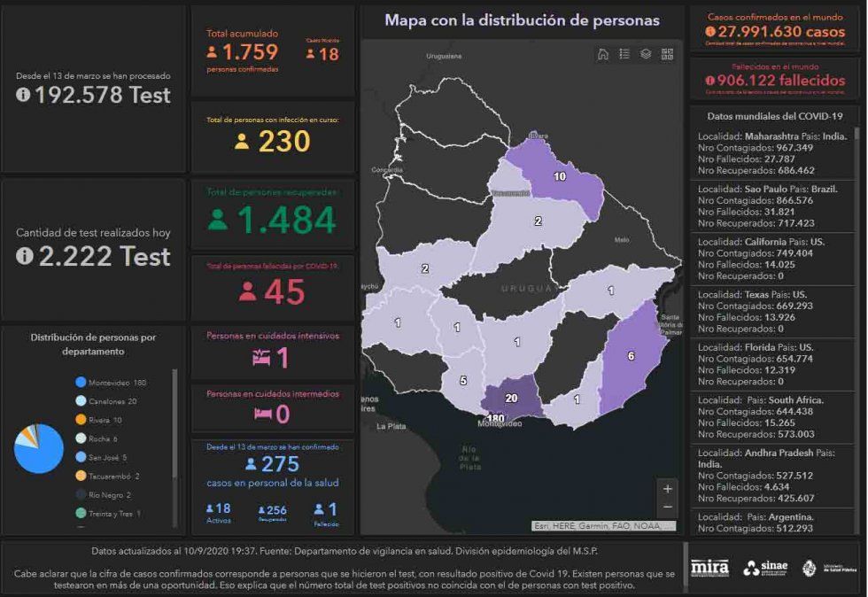Screen dimensions: 868x597
Task: Click info icon next to 906.122 fallecidos
Action: [710, 81]
